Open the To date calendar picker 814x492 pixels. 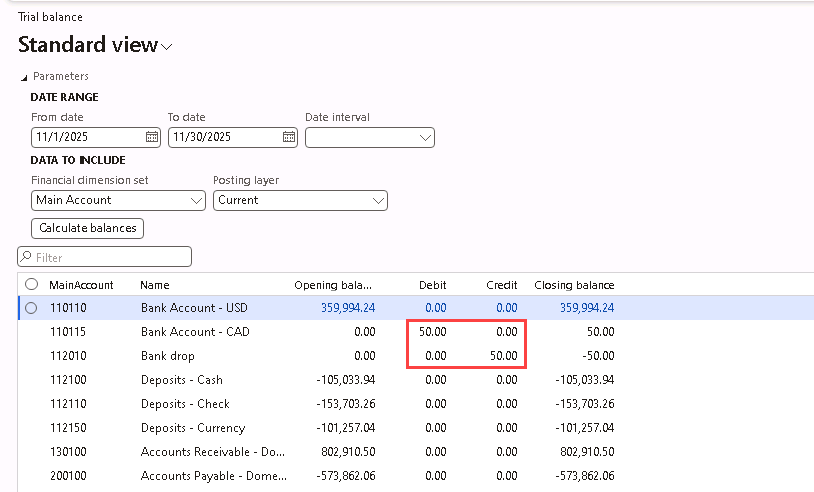[289, 137]
